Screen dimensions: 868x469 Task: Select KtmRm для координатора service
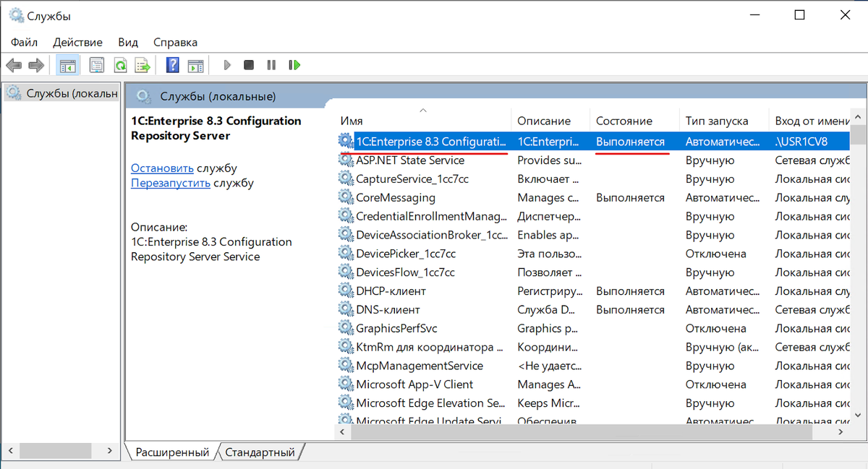(594, 347)
